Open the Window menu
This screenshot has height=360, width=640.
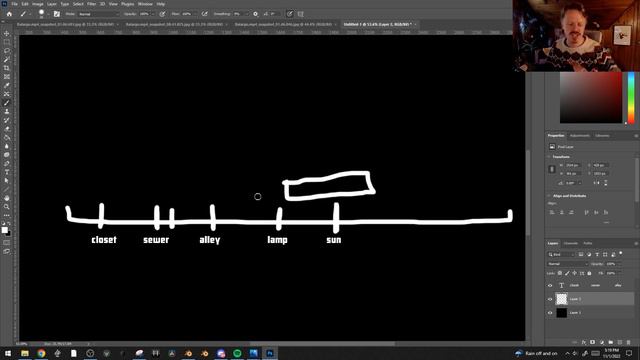coord(145,4)
